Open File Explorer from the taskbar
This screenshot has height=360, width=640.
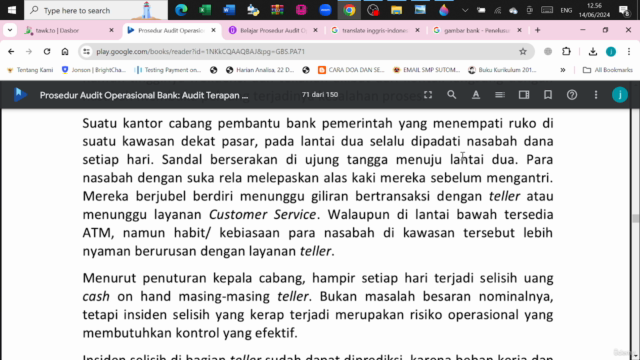(396, 10)
